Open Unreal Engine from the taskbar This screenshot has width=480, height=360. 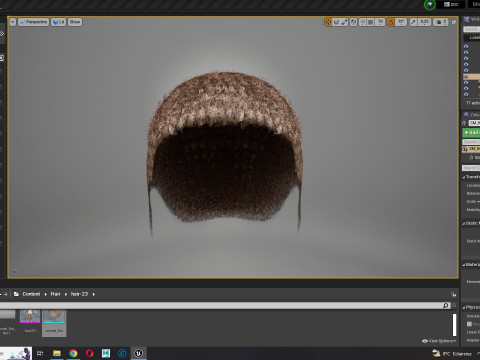tap(139, 353)
